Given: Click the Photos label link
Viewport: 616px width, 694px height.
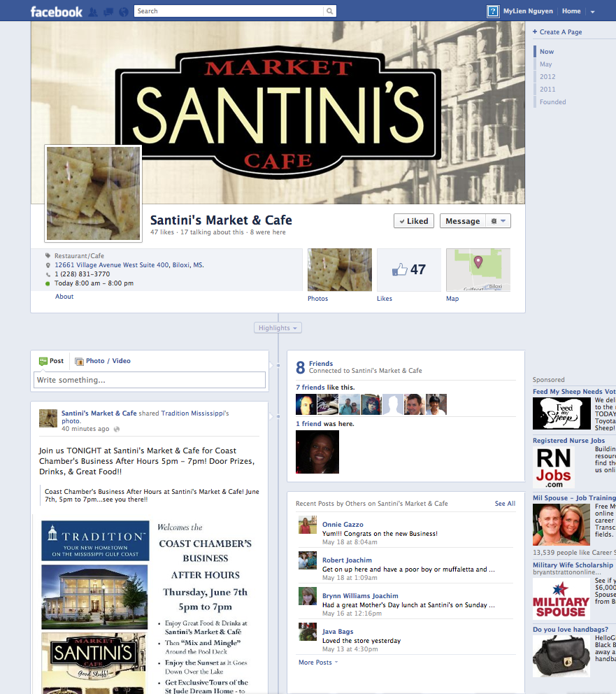Looking at the screenshot, I should click(x=318, y=298).
